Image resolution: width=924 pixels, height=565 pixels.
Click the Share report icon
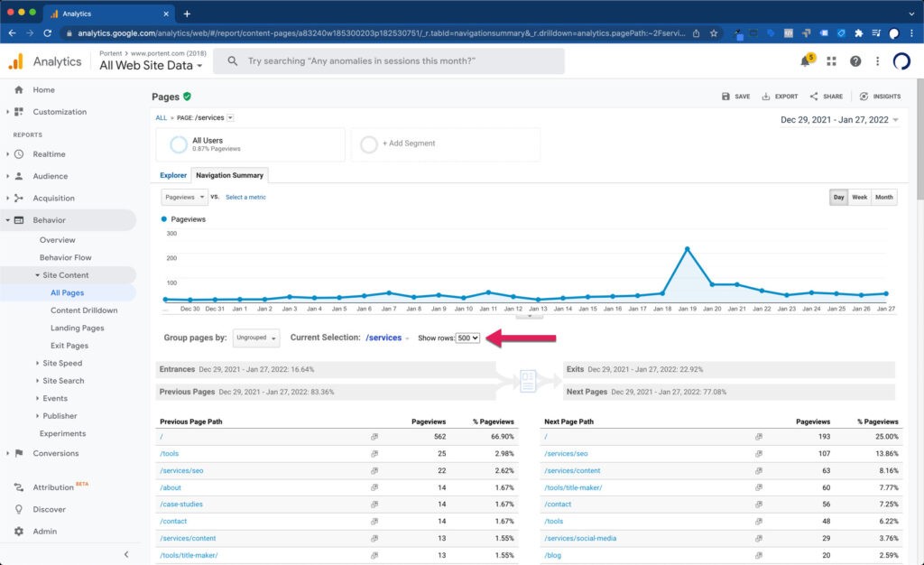(814, 97)
